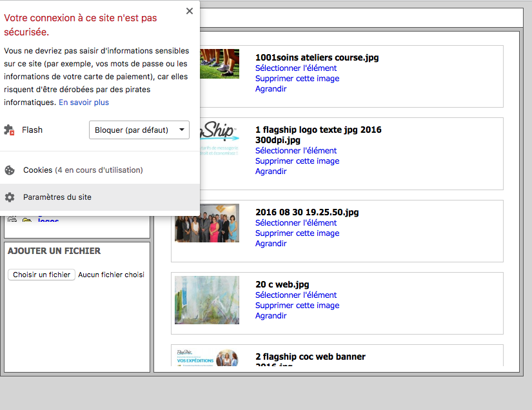This screenshot has height=410, width=532.
Task: Click the 'AJOUTER UN FICHIER' heading
Action: coord(54,251)
